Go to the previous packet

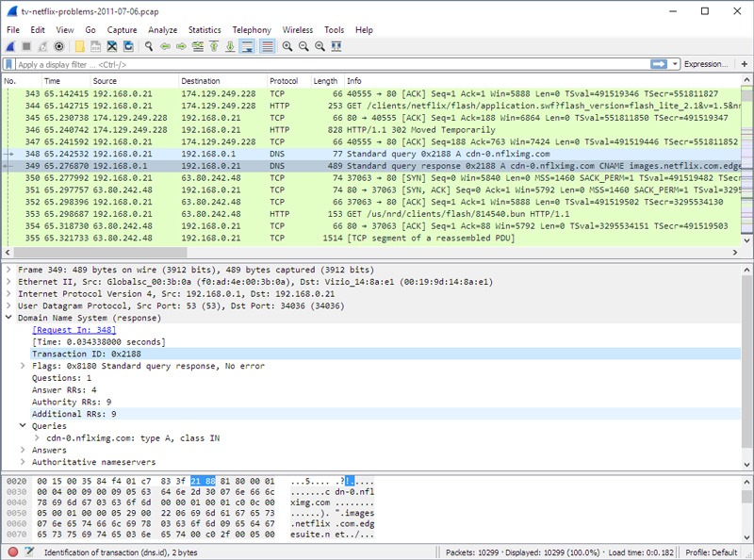click(x=166, y=46)
